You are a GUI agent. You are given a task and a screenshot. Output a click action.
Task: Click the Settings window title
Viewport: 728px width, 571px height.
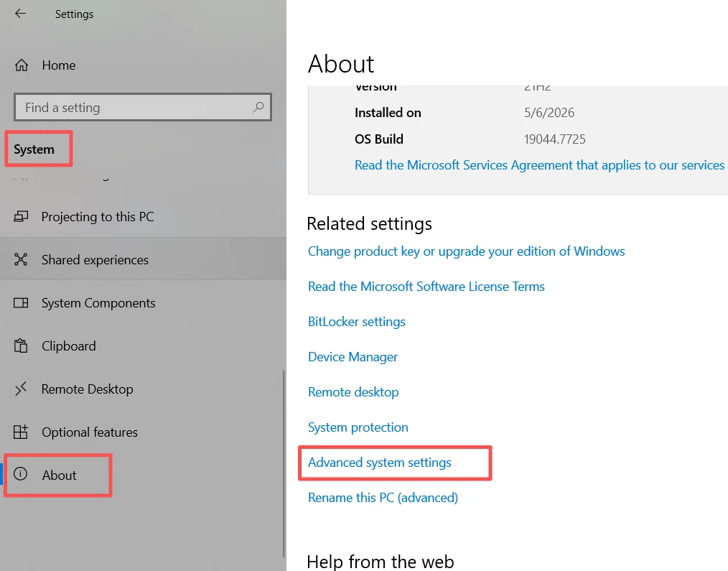coord(74,14)
